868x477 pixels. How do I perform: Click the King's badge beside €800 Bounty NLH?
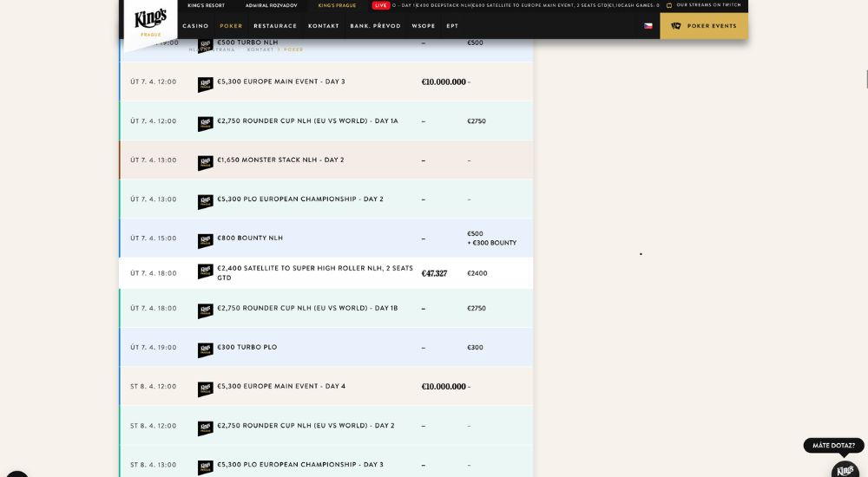[x=205, y=239]
